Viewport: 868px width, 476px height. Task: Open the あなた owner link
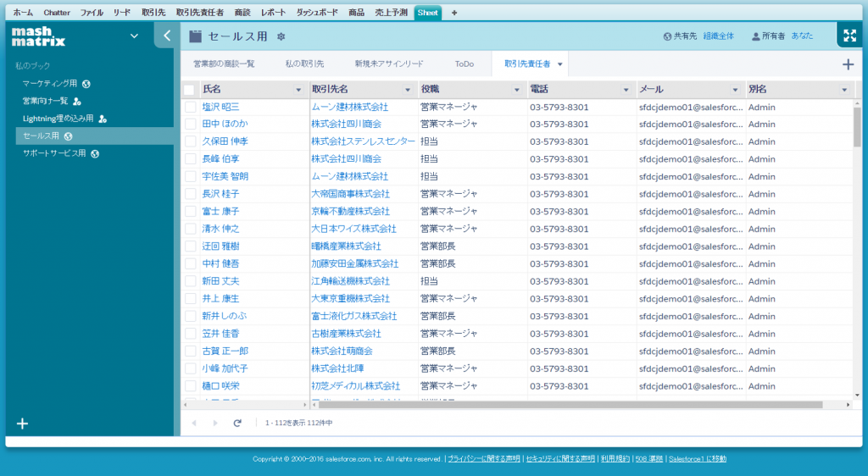[x=802, y=36]
